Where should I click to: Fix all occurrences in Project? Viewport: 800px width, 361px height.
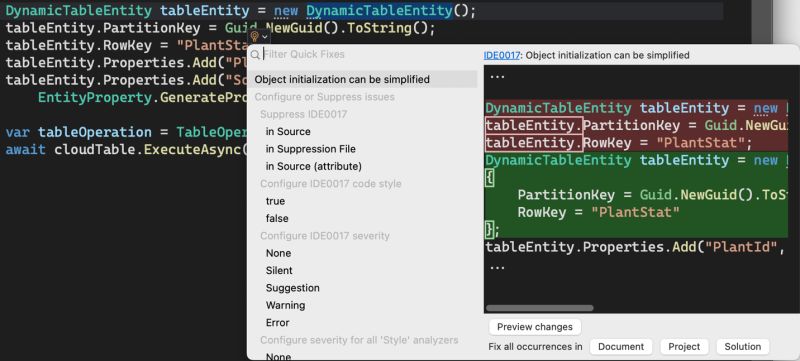tap(684, 347)
